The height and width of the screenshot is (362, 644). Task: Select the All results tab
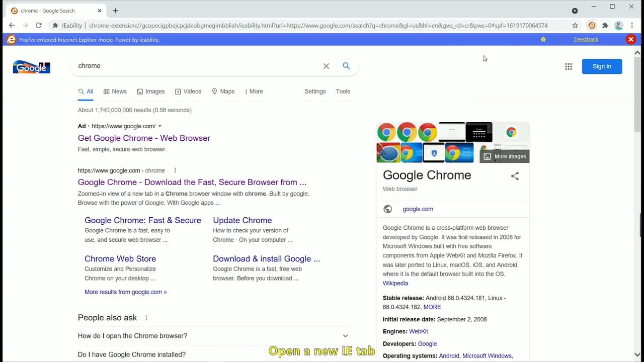pyautogui.click(x=86, y=92)
